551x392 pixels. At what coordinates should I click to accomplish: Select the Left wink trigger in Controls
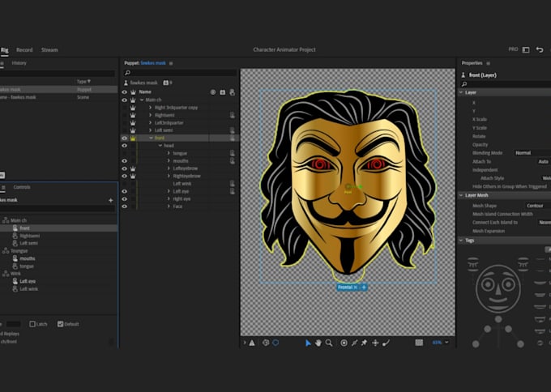click(x=29, y=289)
